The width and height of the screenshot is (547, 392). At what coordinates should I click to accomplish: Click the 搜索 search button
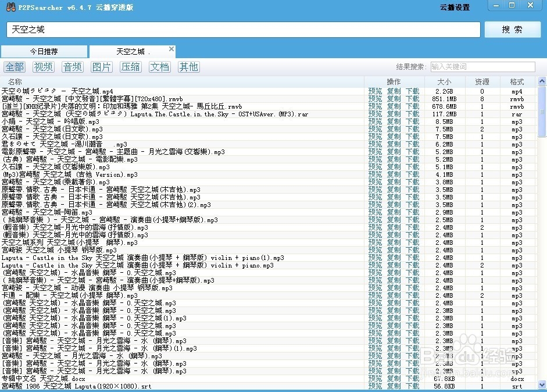tap(513, 30)
